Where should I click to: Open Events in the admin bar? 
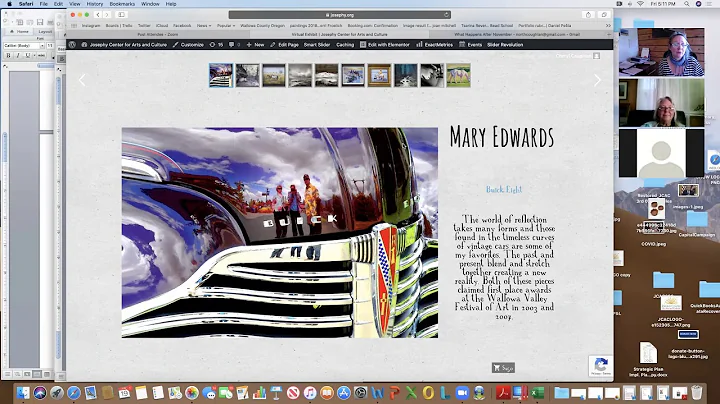point(470,45)
